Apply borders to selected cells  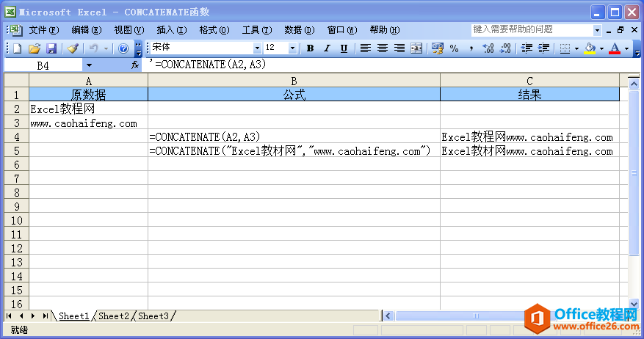coord(565,48)
